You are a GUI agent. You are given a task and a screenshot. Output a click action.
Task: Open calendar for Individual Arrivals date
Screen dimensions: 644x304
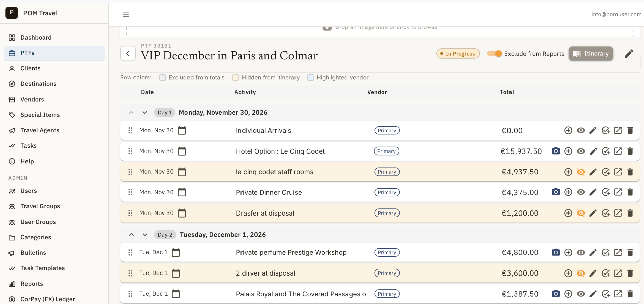tap(182, 130)
